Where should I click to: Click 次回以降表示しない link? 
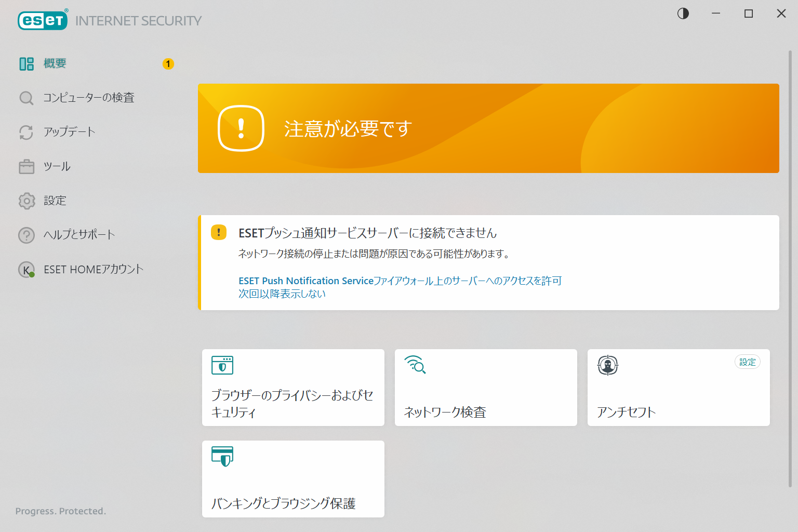[x=282, y=294]
